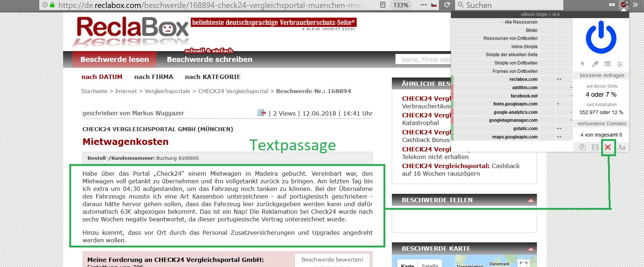Viewport: 644px width, 267px height.
Task: Expand the toolbar overflow chevron
Action: [635, 5]
